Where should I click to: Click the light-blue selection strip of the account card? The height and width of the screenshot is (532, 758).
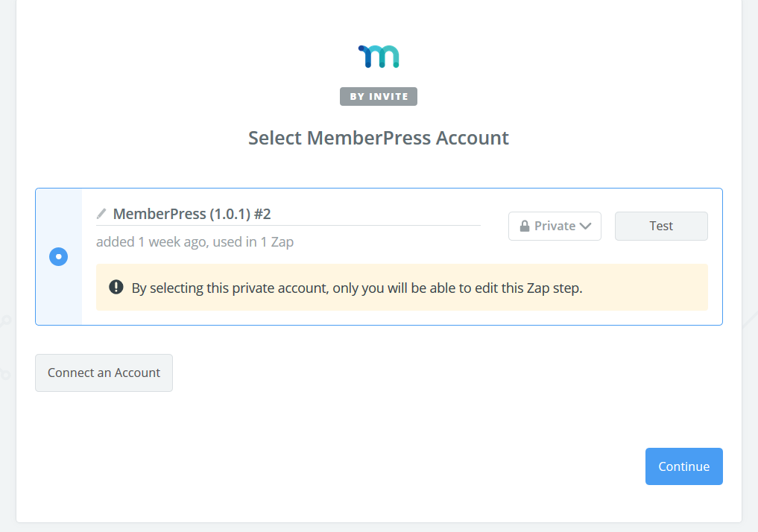[59, 298]
